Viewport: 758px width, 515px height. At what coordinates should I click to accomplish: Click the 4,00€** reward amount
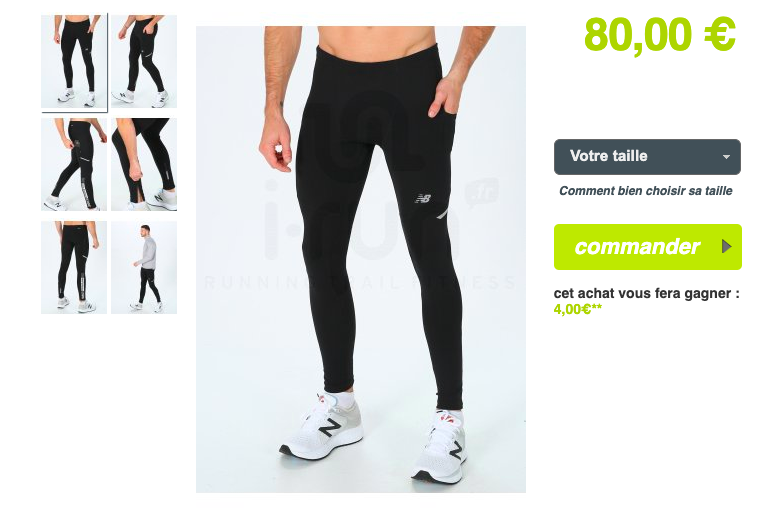[x=578, y=309]
